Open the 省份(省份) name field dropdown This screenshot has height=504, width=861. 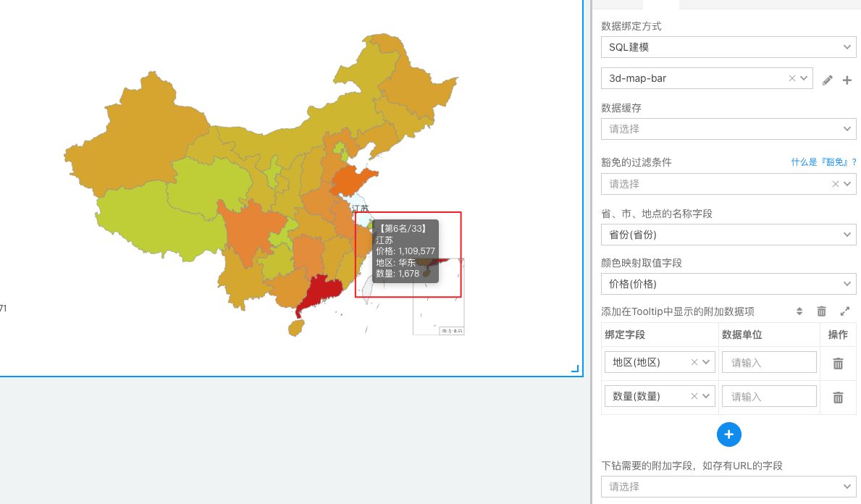click(x=728, y=235)
